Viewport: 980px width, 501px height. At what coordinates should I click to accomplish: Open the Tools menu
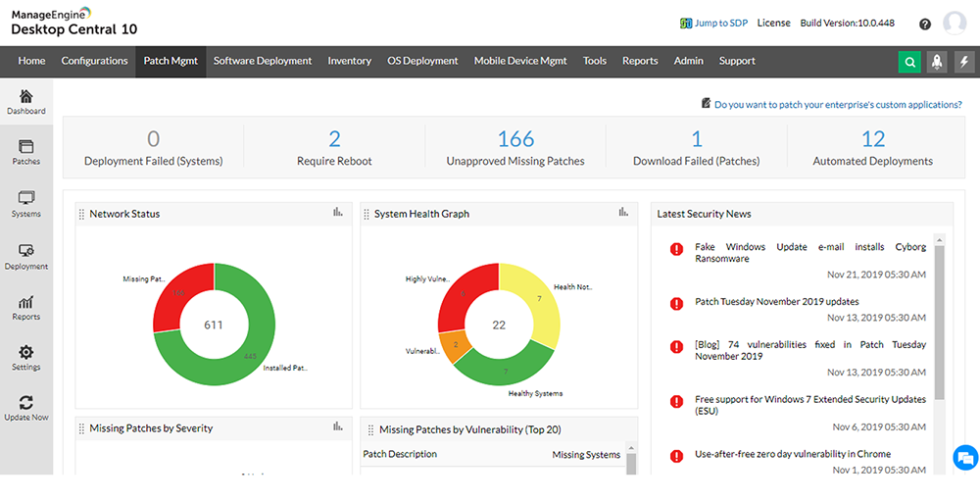[595, 62]
